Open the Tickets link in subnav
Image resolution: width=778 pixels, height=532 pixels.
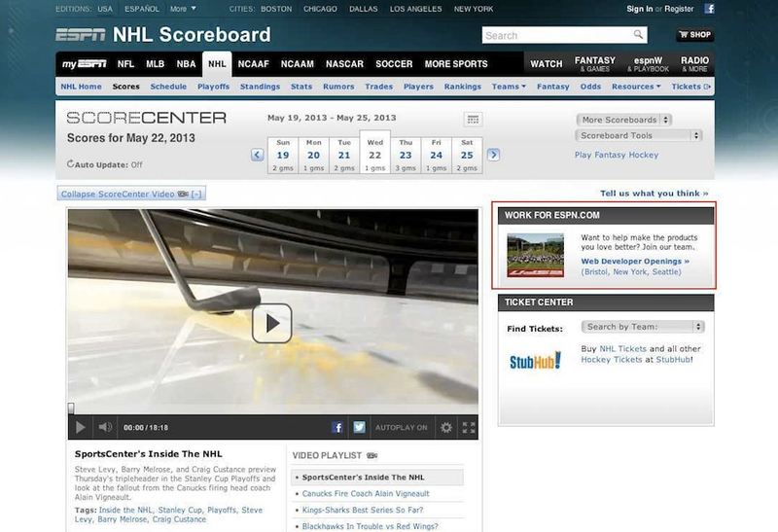(690, 87)
